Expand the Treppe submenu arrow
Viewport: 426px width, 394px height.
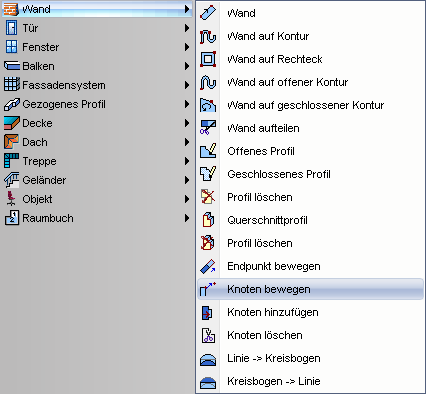(187, 161)
